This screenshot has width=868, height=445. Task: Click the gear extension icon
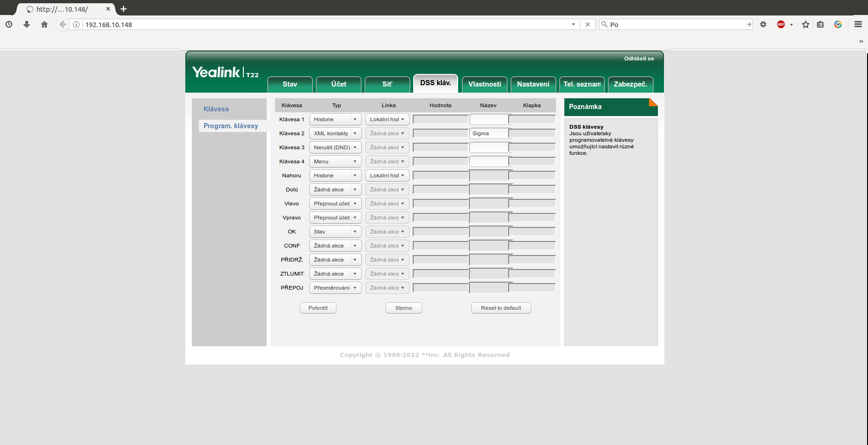tap(763, 24)
